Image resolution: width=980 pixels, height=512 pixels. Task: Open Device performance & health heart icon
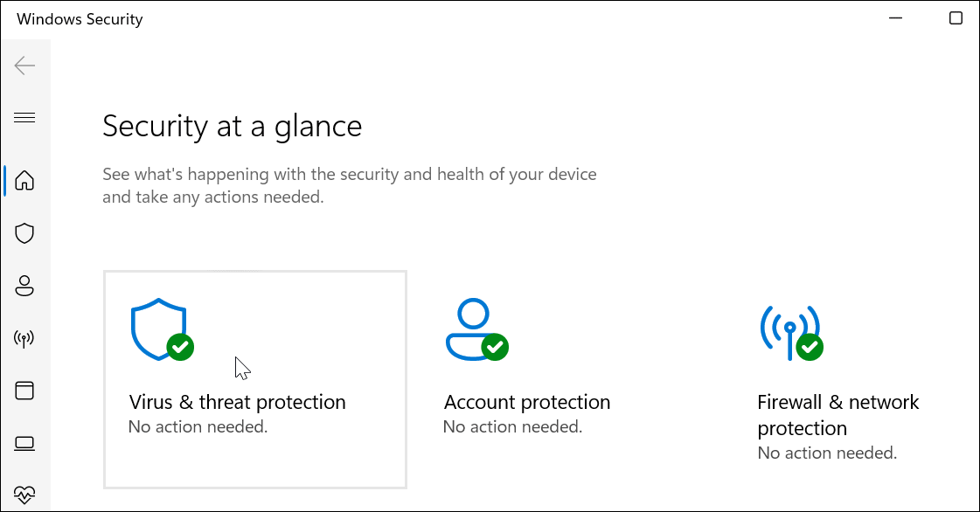pyautogui.click(x=25, y=493)
